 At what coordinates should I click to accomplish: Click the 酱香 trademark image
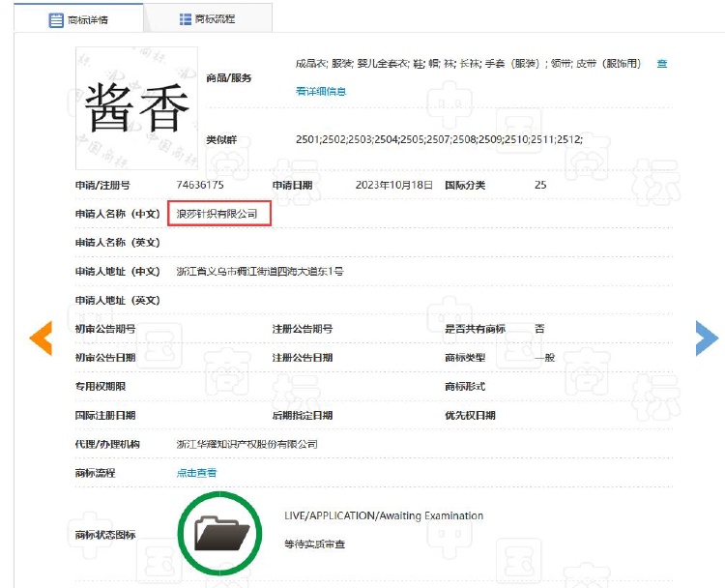(x=136, y=107)
